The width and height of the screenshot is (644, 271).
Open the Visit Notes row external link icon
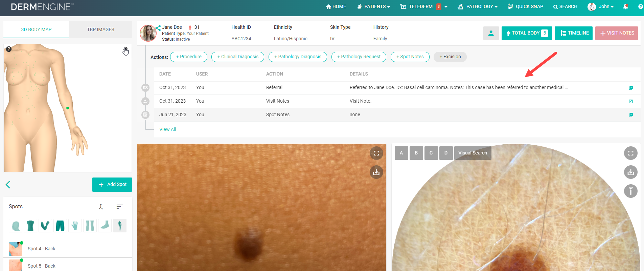pos(631,101)
